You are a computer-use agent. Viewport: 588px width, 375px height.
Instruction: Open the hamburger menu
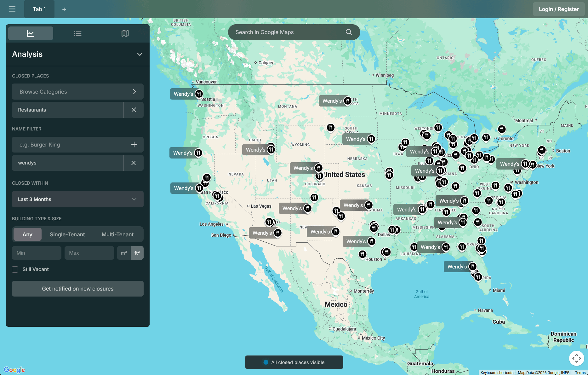point(12,9)
